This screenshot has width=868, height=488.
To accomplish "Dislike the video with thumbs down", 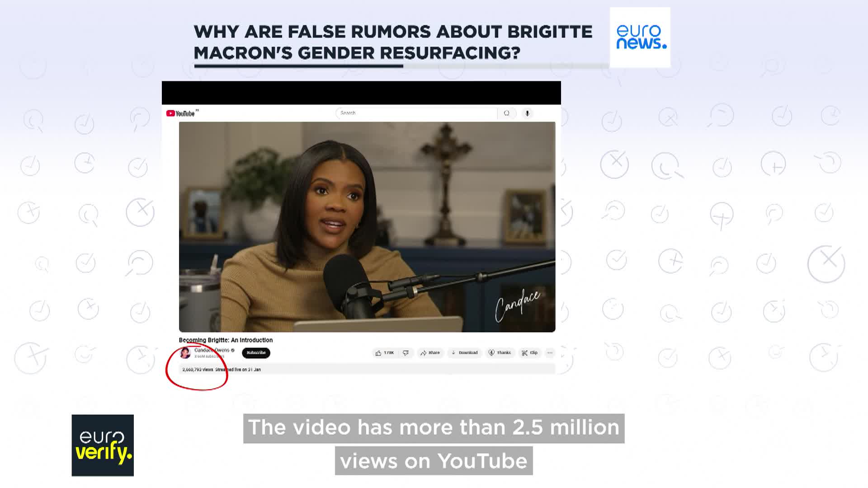I will tap(406, 353).
